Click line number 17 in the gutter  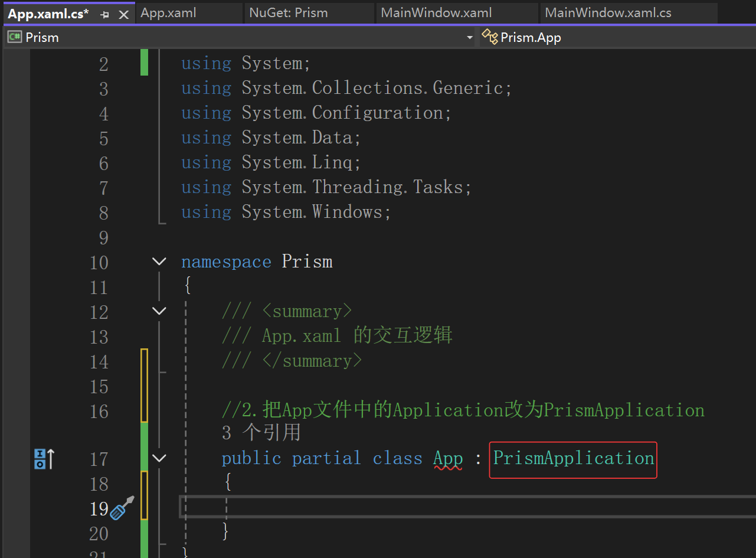99,459
